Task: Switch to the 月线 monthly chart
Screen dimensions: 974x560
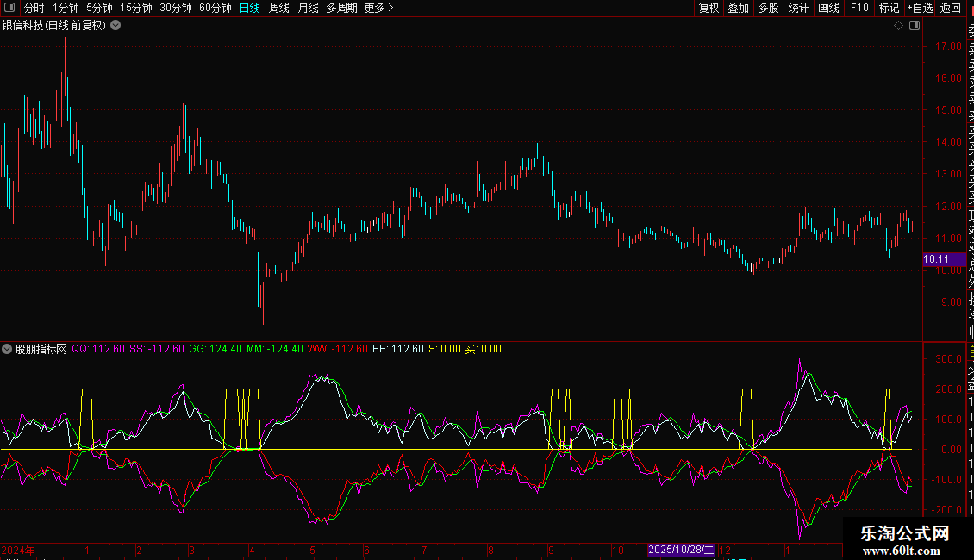Action: pos(308,8)
